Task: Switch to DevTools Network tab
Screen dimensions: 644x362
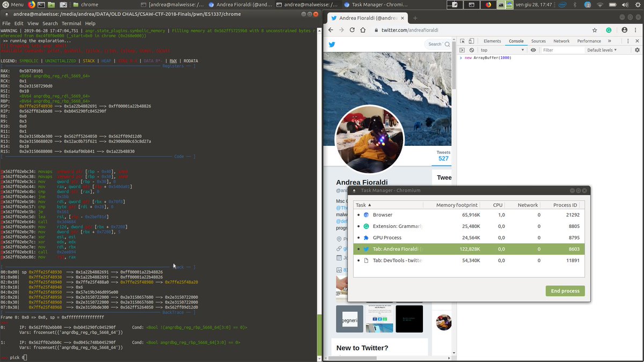Action: click(x=561, y=41)
